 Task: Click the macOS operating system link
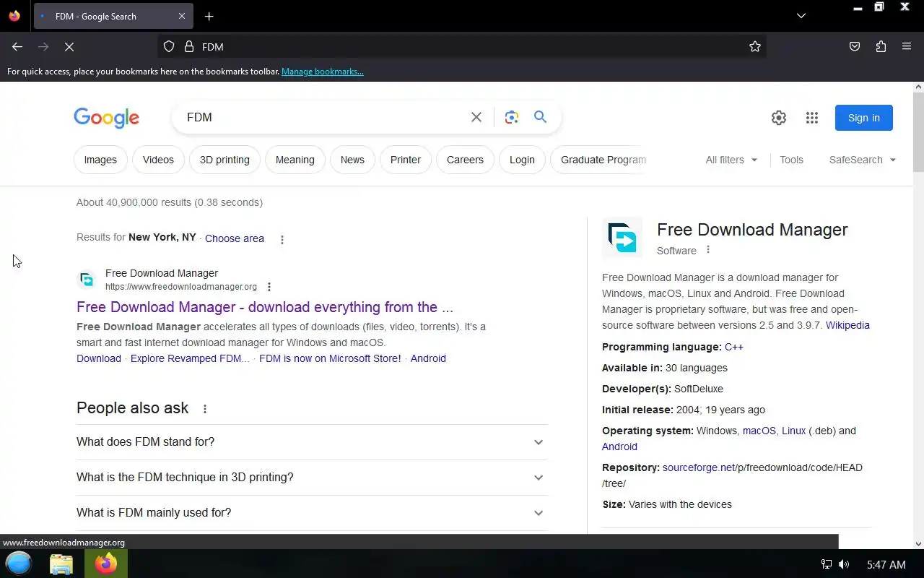click(x=759, y=431)
